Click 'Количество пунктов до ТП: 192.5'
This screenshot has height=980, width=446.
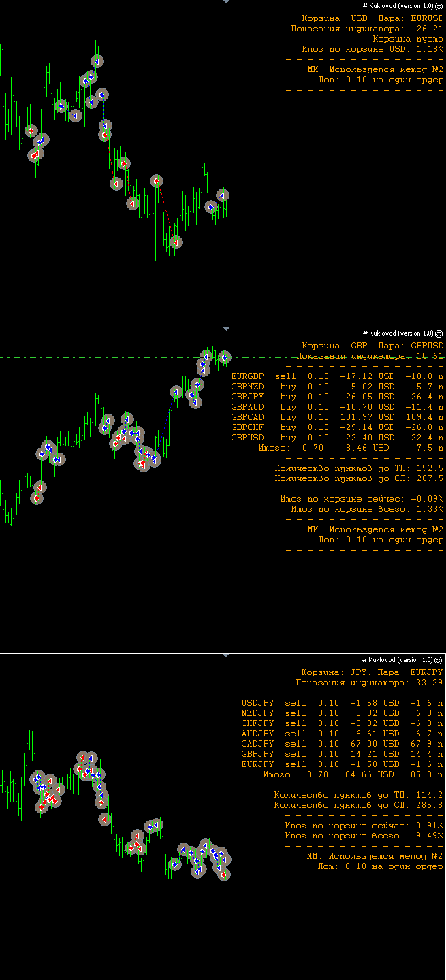[359, 468]
